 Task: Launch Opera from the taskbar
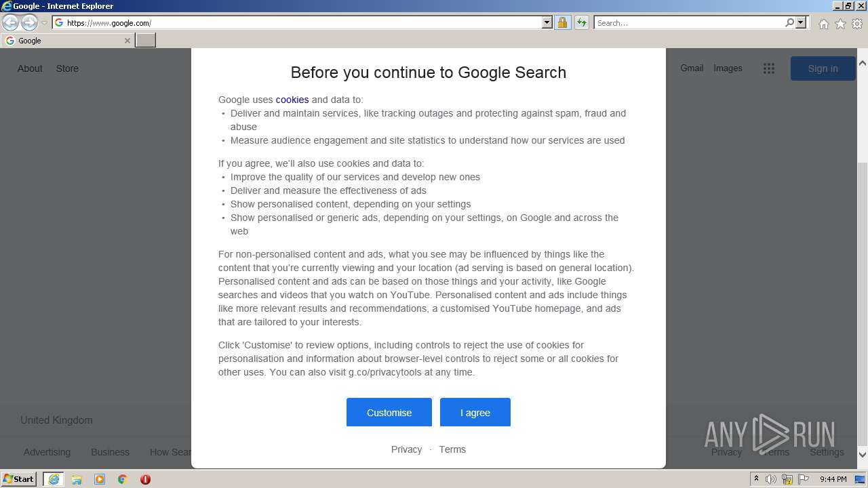[145, 479]
